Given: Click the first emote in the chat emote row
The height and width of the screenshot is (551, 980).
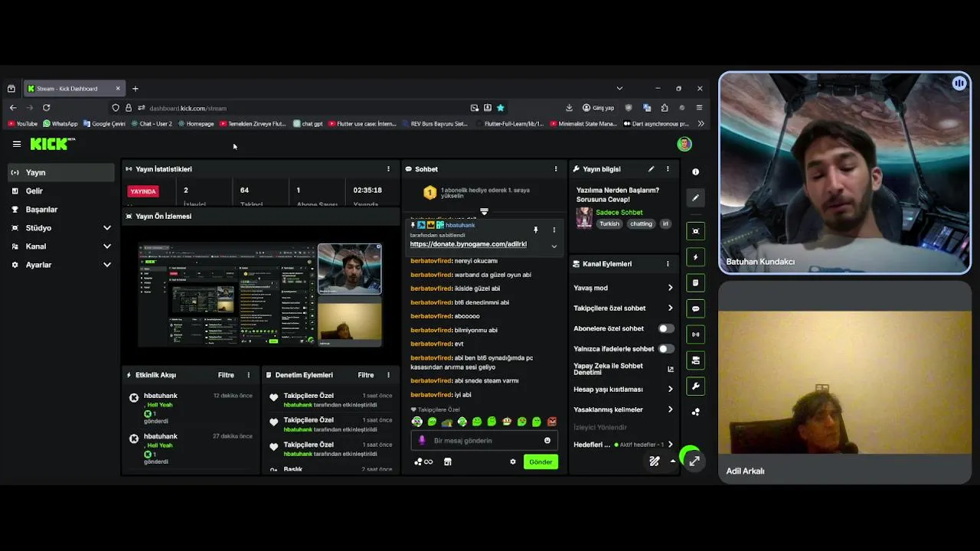Looking at the screenshot, I should point(416,422).
